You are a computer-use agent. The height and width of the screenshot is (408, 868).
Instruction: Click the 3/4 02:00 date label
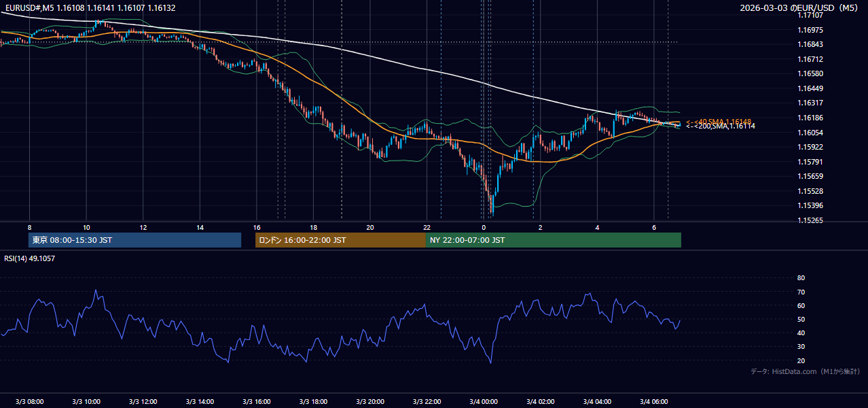[541, 401]
